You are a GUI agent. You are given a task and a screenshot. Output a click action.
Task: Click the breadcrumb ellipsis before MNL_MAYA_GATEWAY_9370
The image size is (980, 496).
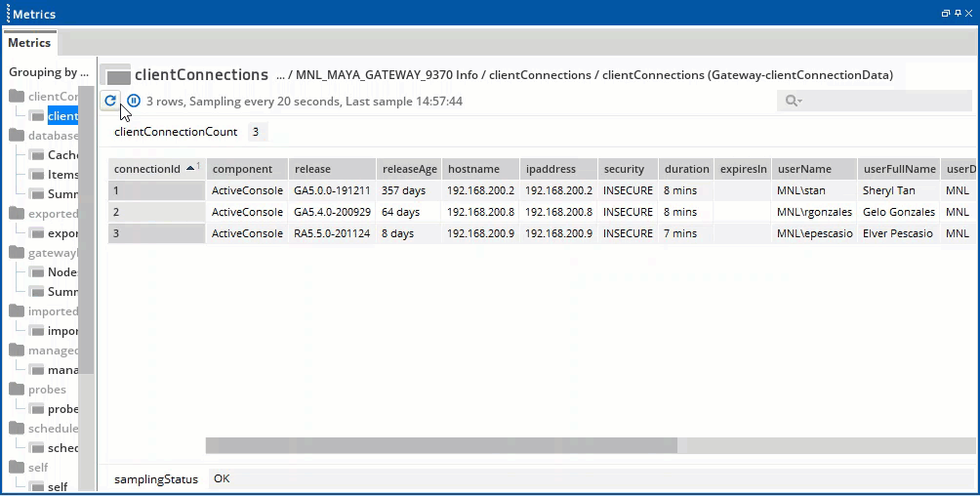tap(280, 76)
